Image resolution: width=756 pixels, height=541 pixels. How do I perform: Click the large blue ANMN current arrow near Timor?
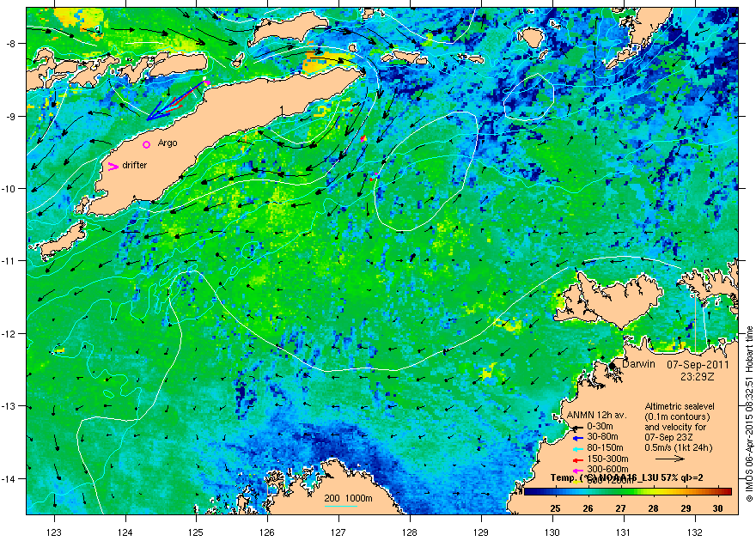click(x=174, y=100)
